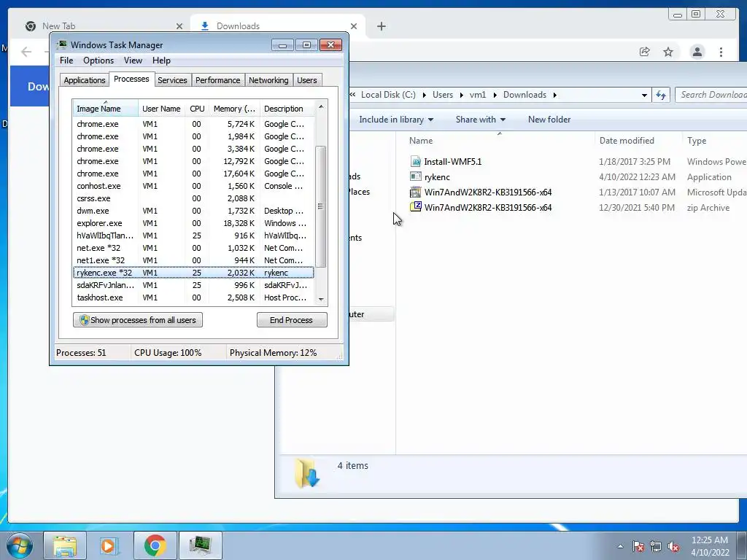This screenshot has height=560, width=747.
Task: Click muted volume speaker tray icon
Action: pos(673,546)
